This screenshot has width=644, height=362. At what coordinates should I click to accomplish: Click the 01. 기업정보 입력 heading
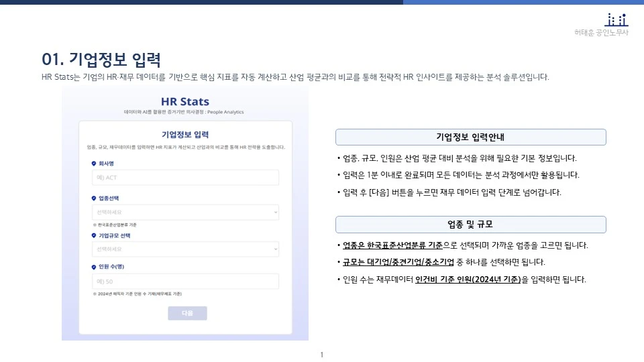pos(101,60)
